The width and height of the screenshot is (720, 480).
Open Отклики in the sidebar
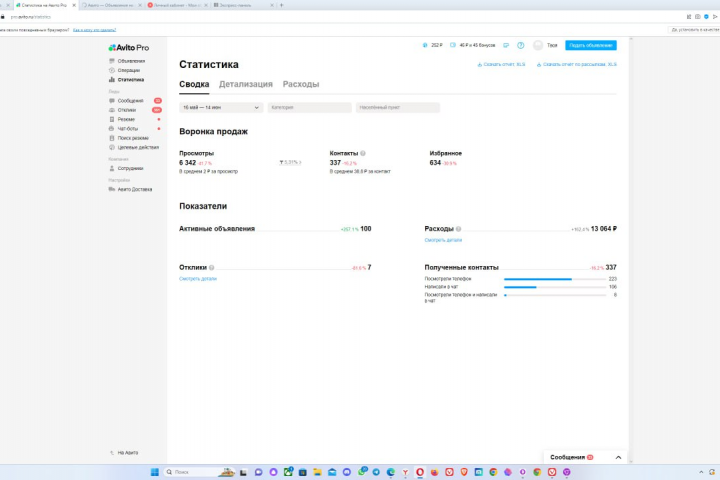point(123,110)
